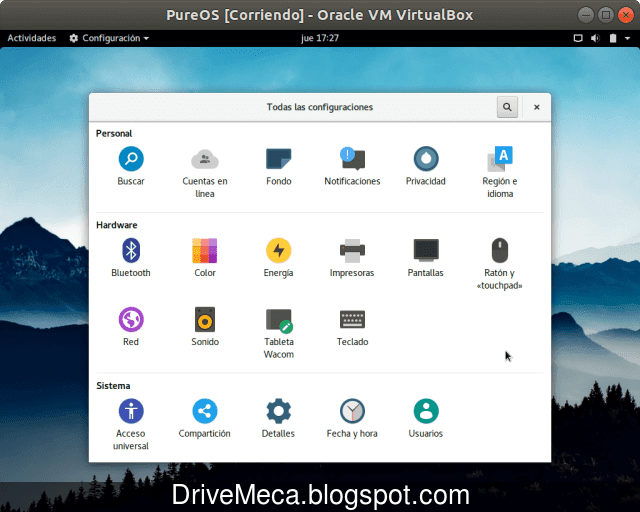The width and height of the screenshot is (640, 512).
Task: Click the search magnifier button
Action: point(507,107)
